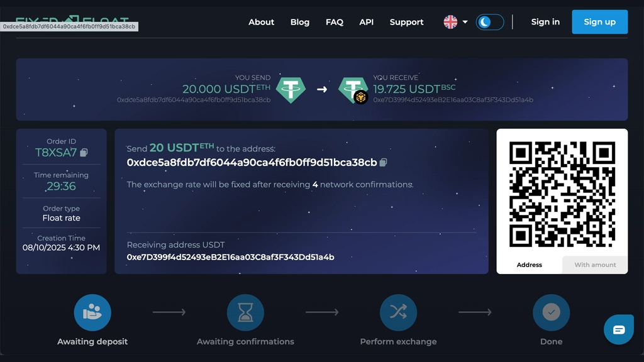
Task: Click the time remaining 29:36
Action: pyautogui.click(x=61, y=186)
